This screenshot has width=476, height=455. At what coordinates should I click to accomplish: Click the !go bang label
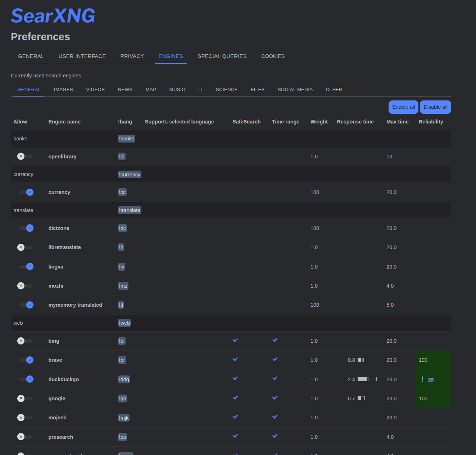pyautogui.click(x=123, y=398)
